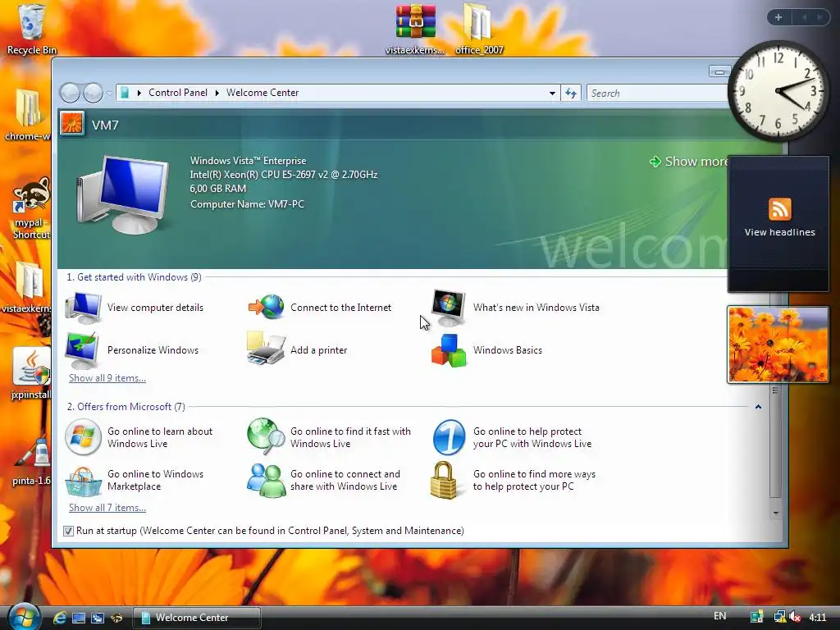
Task: Select the Personalize Windows icon
Action: pos(82,349)
